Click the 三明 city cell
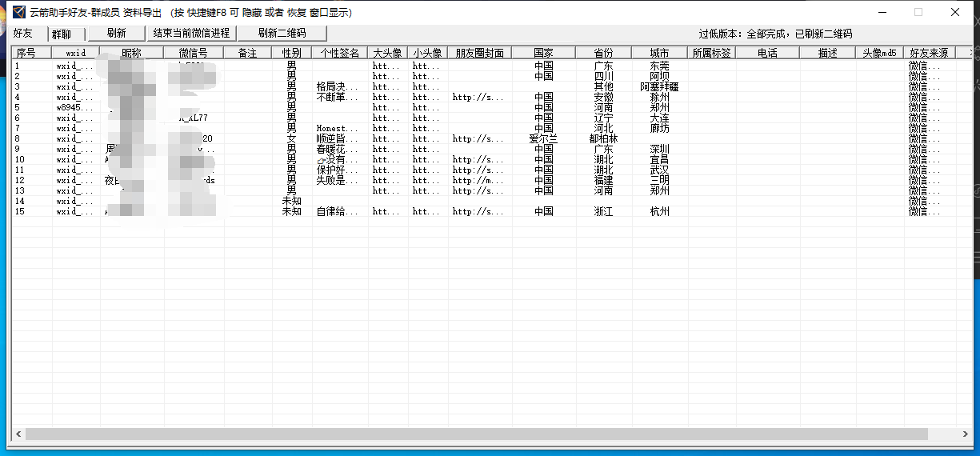 pos(659,180)
